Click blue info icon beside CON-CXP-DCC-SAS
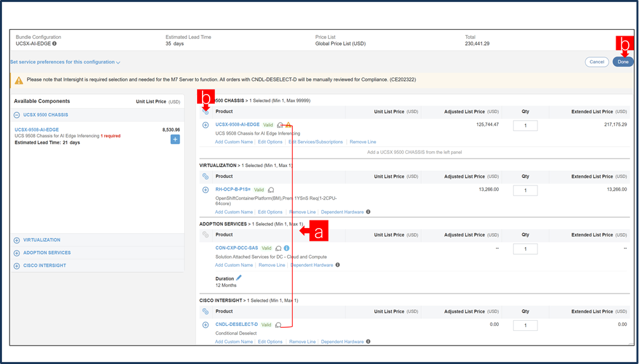The height and width of the screenshot is (364, 641). (x=287, y=248)
